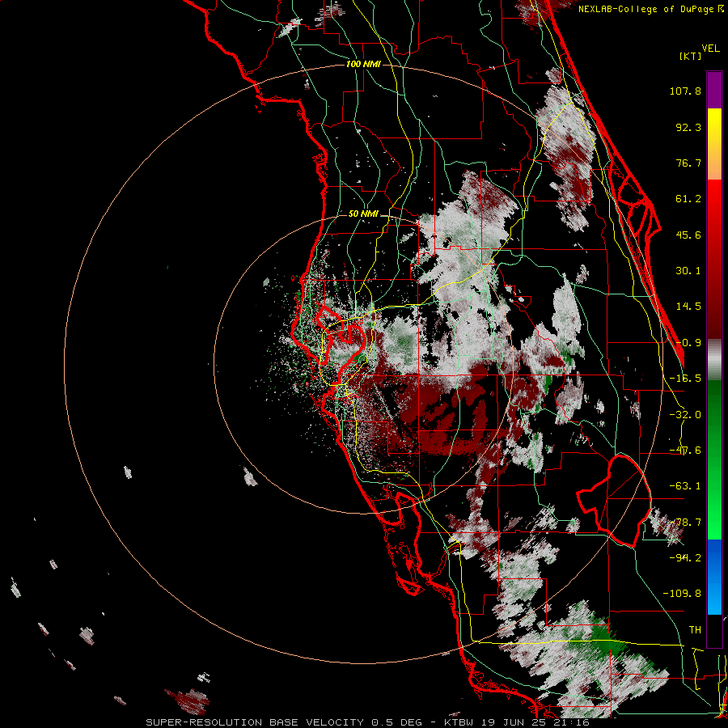Click the 100 NMI range ring label
The width and height of the screenshot is (728, 728).
coord(363,64)
